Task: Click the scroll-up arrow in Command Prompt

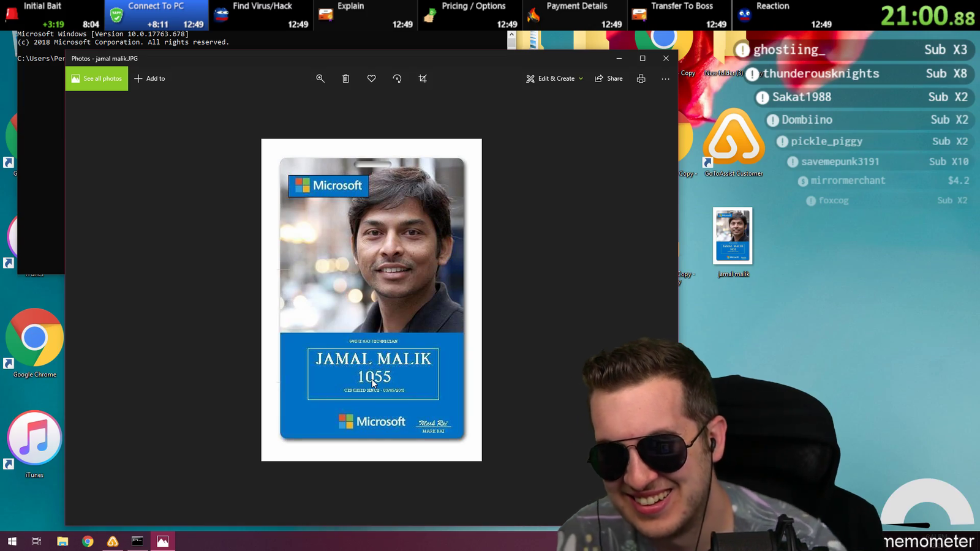Action: pos(511,36)
